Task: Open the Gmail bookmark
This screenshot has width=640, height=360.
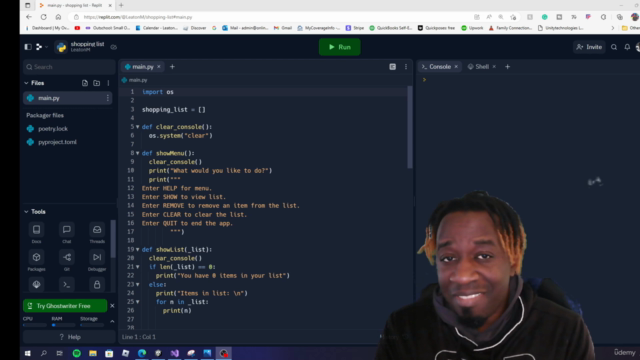Action: pyautogui.click(x=283, y=28)
